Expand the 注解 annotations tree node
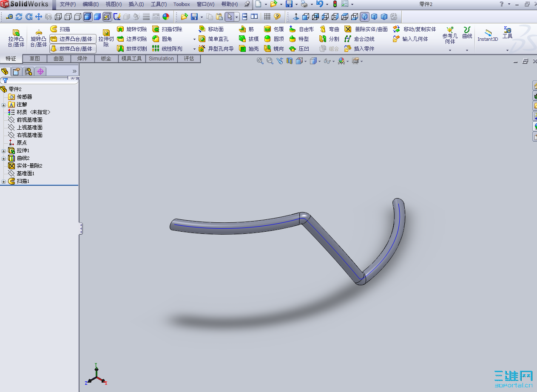 [4, 105]
